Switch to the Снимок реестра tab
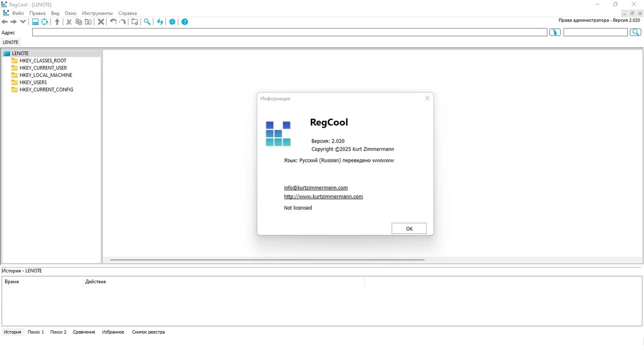Image resolution: width=644 pixels, height=346 pixels. (x=148, y=332)
